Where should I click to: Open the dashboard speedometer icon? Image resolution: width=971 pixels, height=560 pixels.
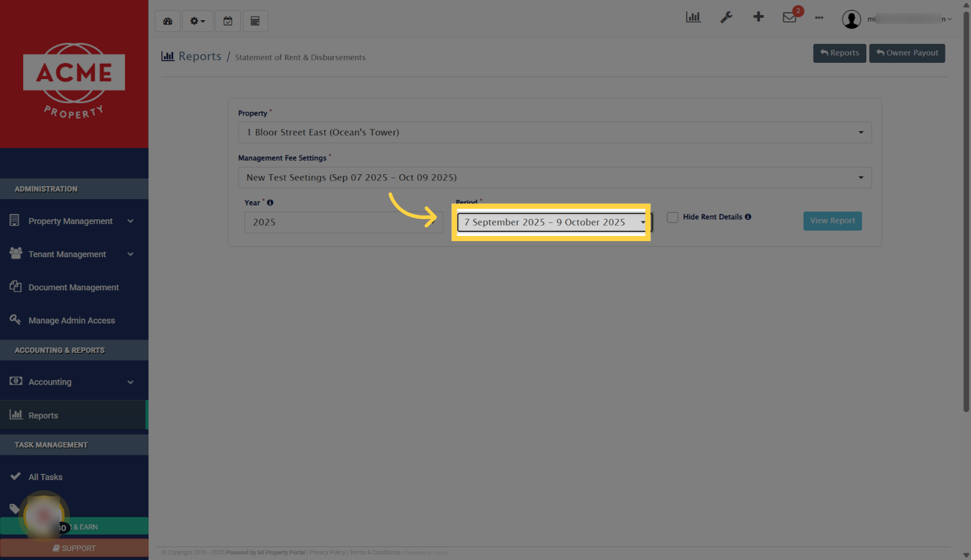tap(167, 21)
